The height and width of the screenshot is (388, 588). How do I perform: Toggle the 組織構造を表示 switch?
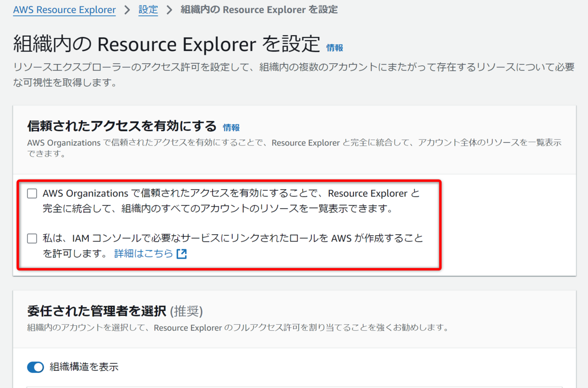(x=36, y=367)
